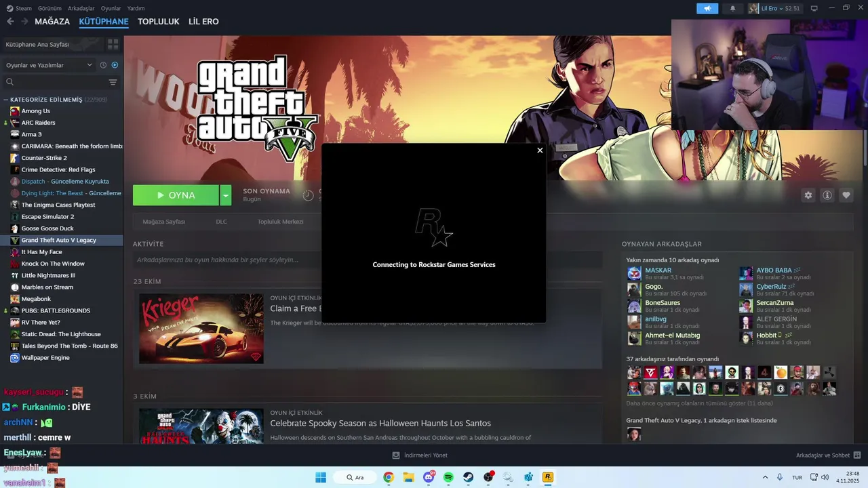The width and height of the screenshot is (868, 488).
Task: Show hidden system tray icons chevron
Action: [766, 477]
